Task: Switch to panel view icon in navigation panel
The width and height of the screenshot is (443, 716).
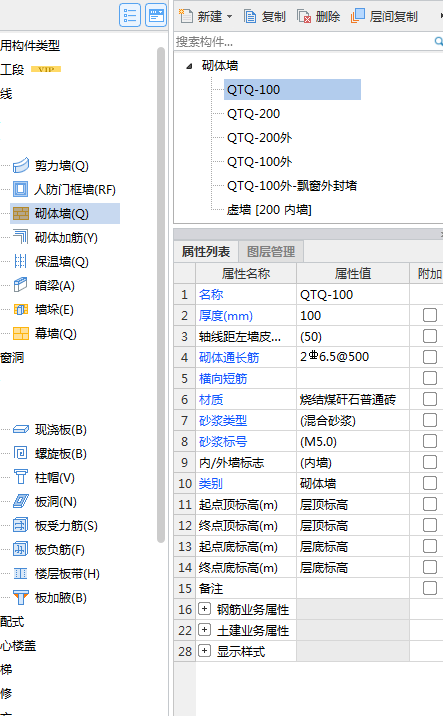Action: point(156,16)
